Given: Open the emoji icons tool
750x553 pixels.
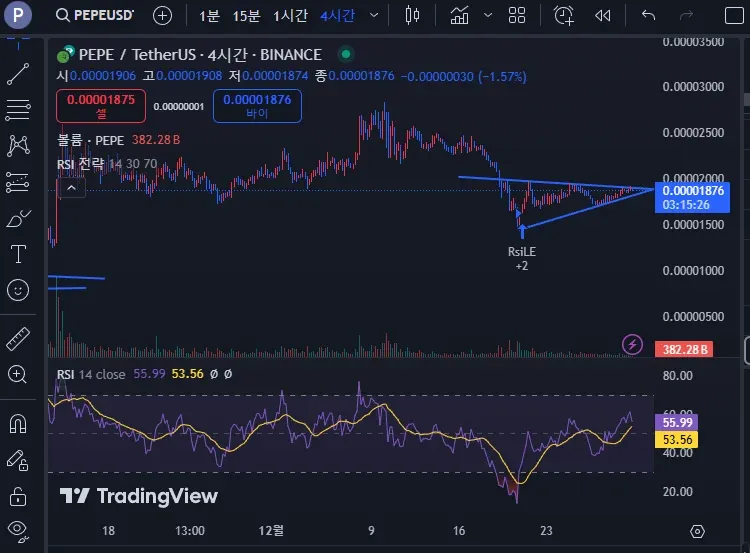Looking at the screenshot, I should tap(18, 290).
